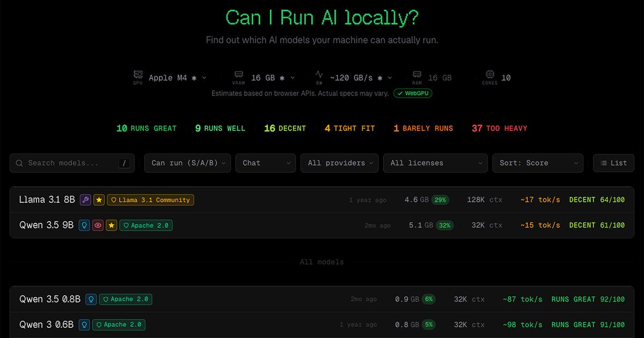Click the WebGPU checkmark badge
The image size is (644, 338).
click(x=413, y=93)
